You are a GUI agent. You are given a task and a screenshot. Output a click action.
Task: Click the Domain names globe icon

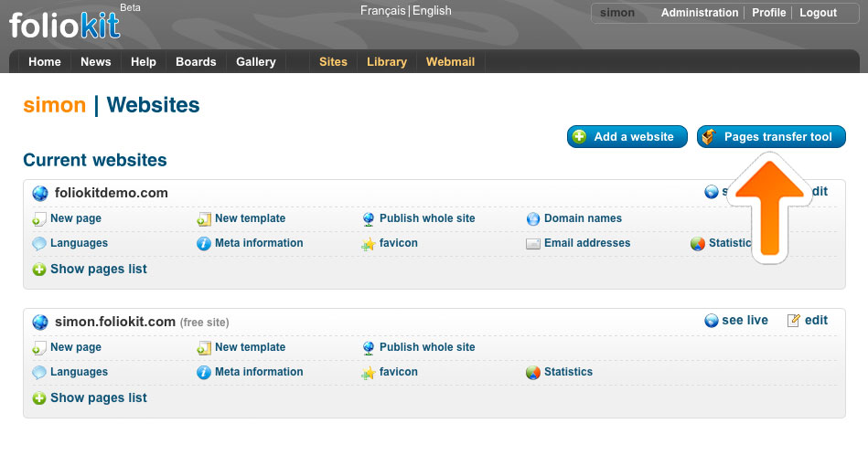532,219
